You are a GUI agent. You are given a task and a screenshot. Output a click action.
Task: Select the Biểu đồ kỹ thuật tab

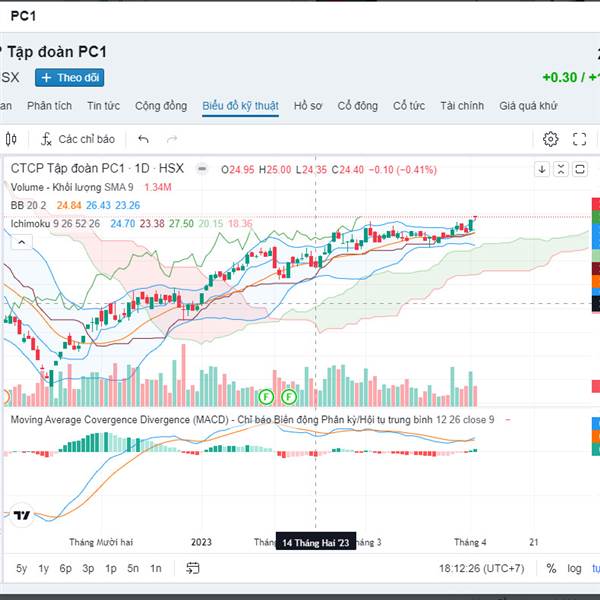240,106
